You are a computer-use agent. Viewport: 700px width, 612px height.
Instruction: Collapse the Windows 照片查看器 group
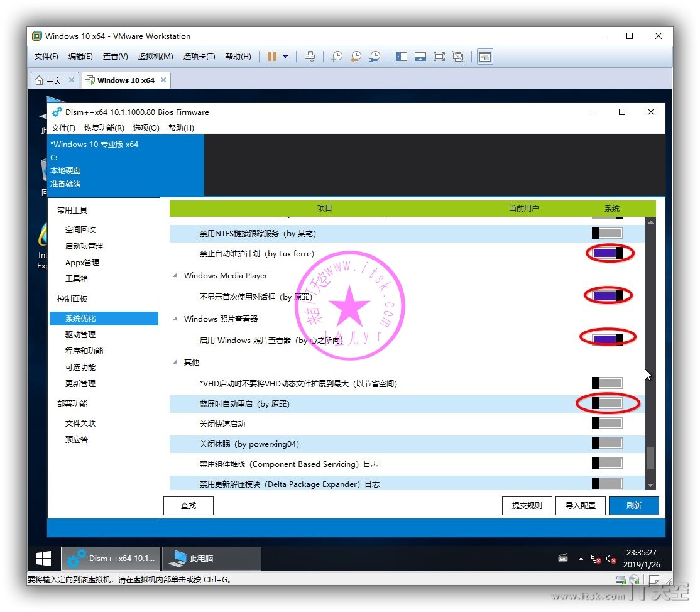pos(175,319)
